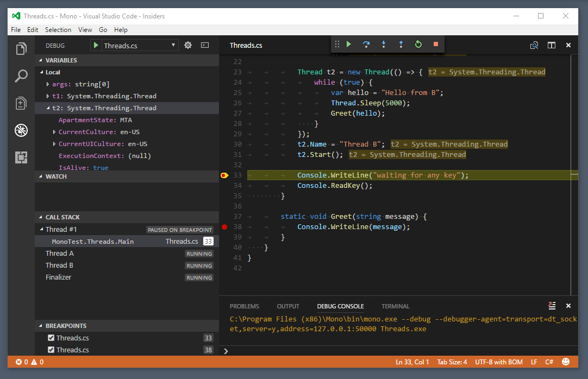Step out in the debug toolbar
Viewport: 588px width, 379px height.
[x=401, y=44]
